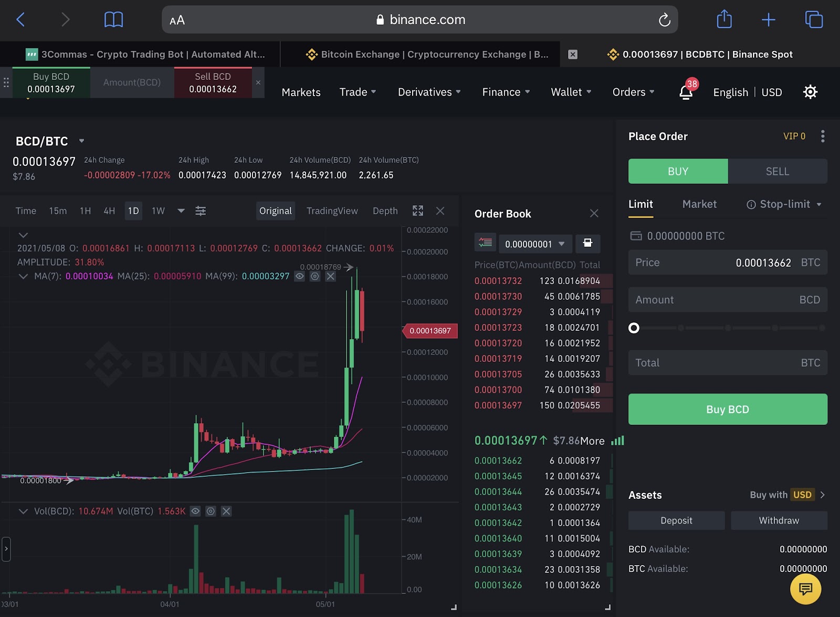Select the Market order tab
This screenshot has width=840, height=617.
[x=699, y=204]
